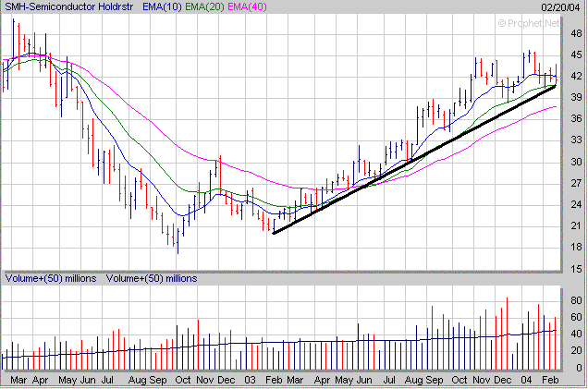The image size is (588, 389).
Task: Click the 42 price axis value
Action: point(576,76)
